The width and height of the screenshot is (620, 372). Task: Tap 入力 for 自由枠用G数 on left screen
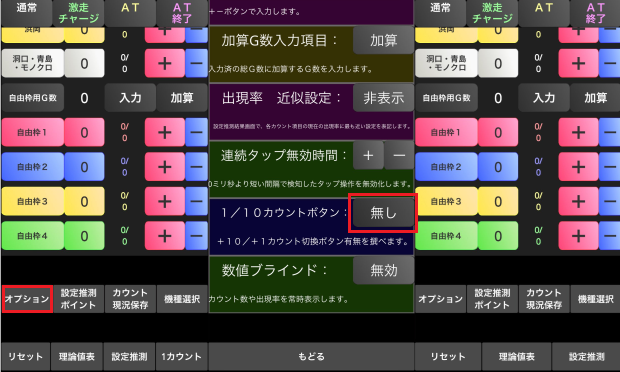(130, 98)
